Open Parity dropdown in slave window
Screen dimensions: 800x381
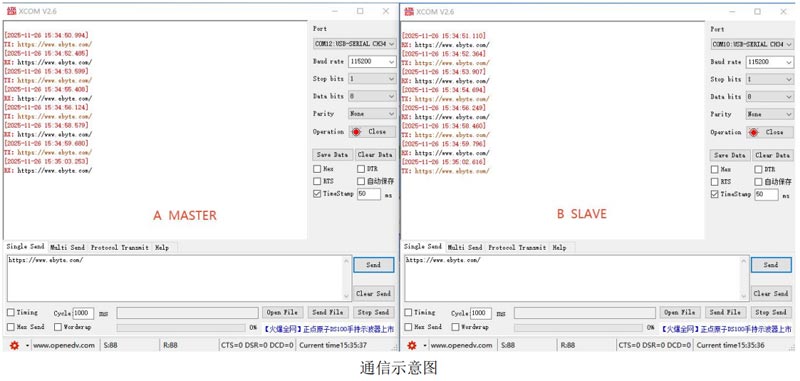(x=770, y=114)
